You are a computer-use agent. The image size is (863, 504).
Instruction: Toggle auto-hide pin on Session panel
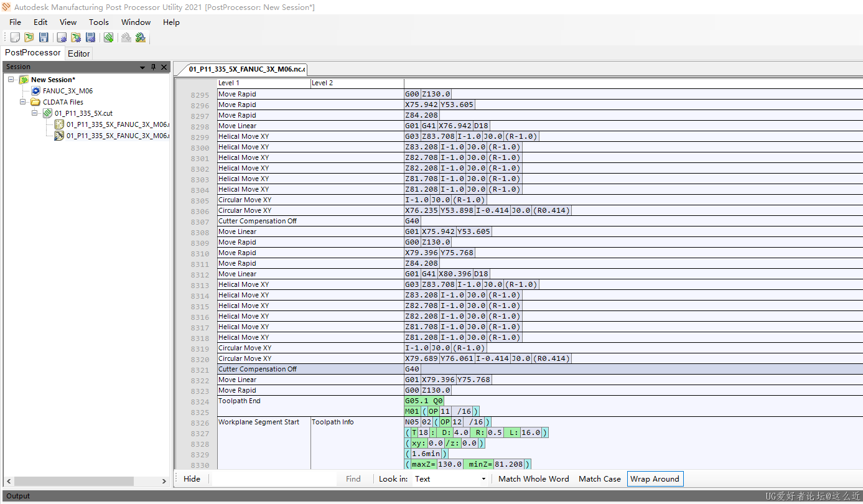coord(153,67)
